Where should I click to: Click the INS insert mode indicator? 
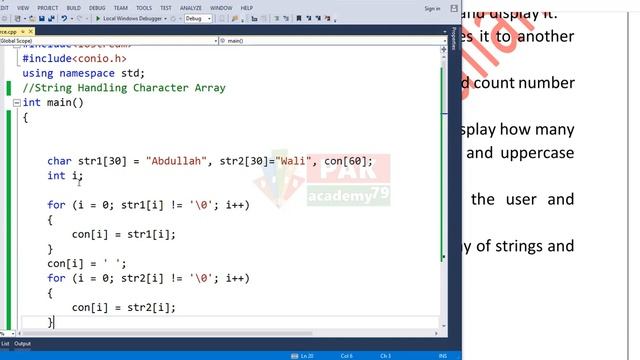(443, 356)
